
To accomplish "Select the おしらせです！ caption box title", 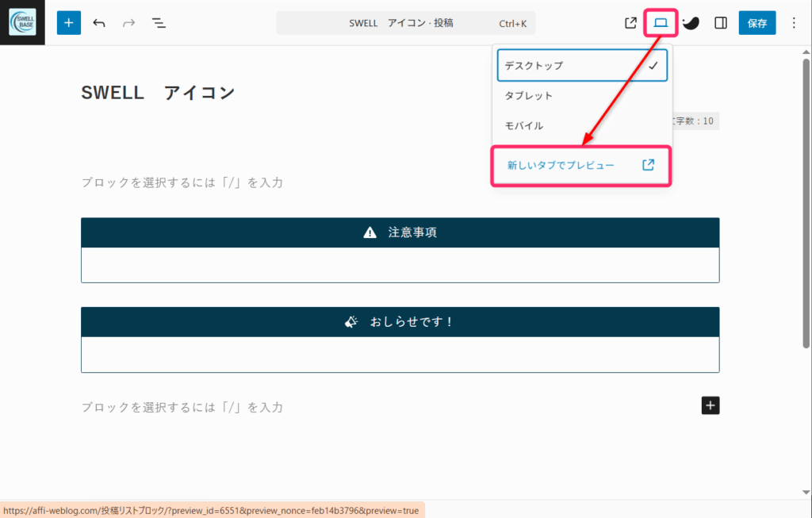I will (412, 322).
